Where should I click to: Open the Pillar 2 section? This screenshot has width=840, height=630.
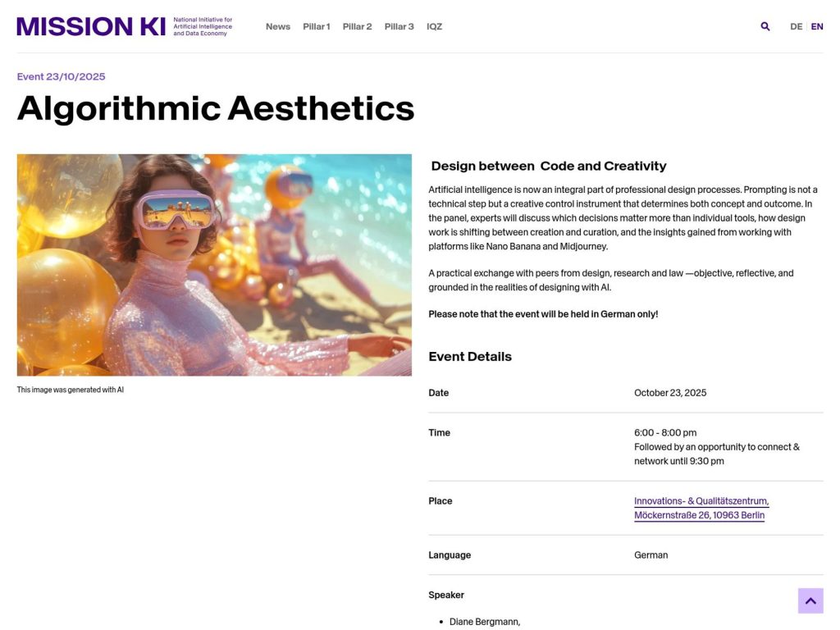pyautogui.click(x=357, y=26)
